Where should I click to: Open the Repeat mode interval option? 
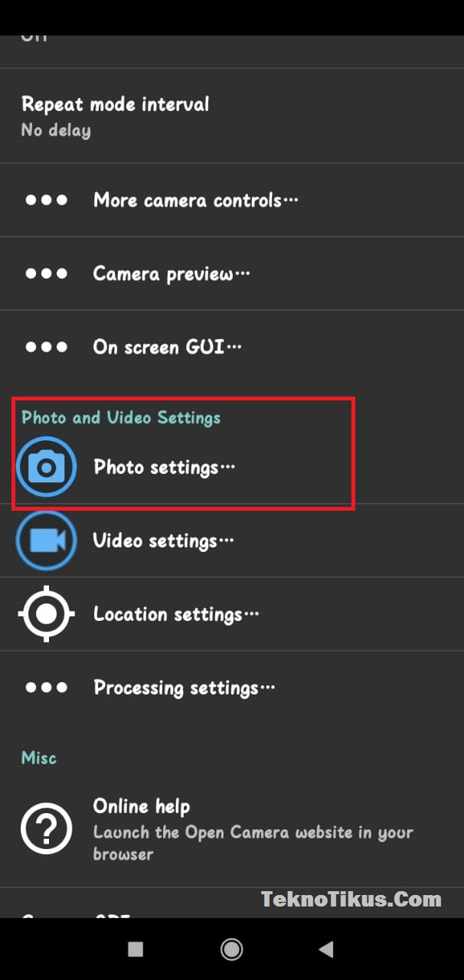[x=115, y=116]
